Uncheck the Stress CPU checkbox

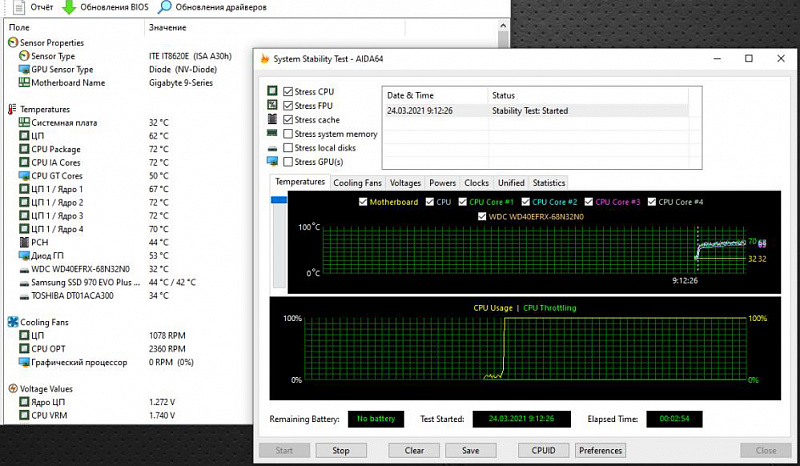coord(288,92)
